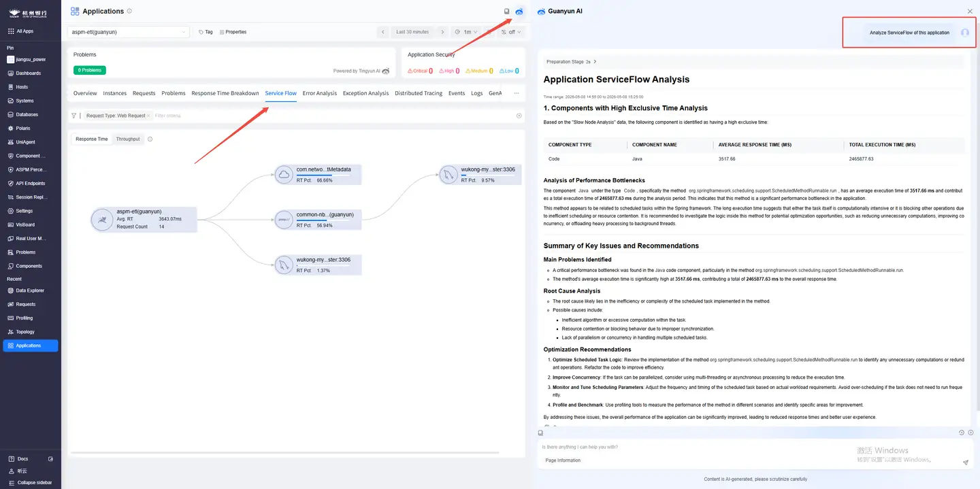Click the filter funnel icon

pyautogui.click(x=73, y=116)
